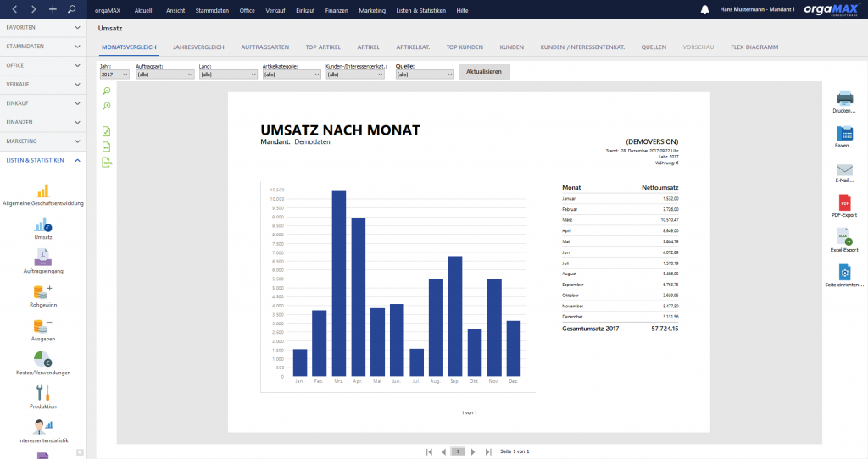Screen dimensions: 868x459
Task: Click Hans Mustermann - Mandant 1 label
Action: [x=757, y=9]
